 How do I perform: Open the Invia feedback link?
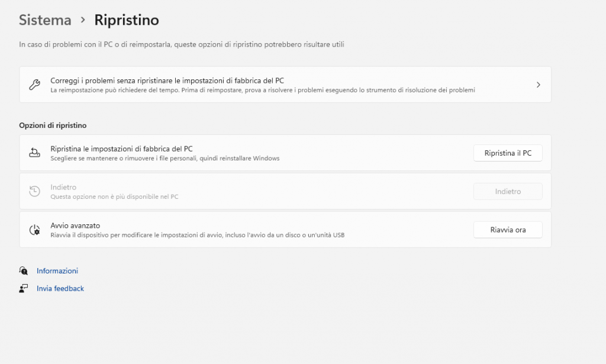pyautogui.click(x=60, y=289)
